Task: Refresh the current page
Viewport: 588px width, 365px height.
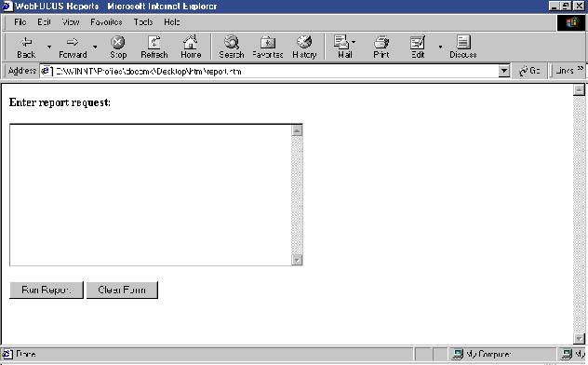Action: pyautogui.click(x=154, y=47)
